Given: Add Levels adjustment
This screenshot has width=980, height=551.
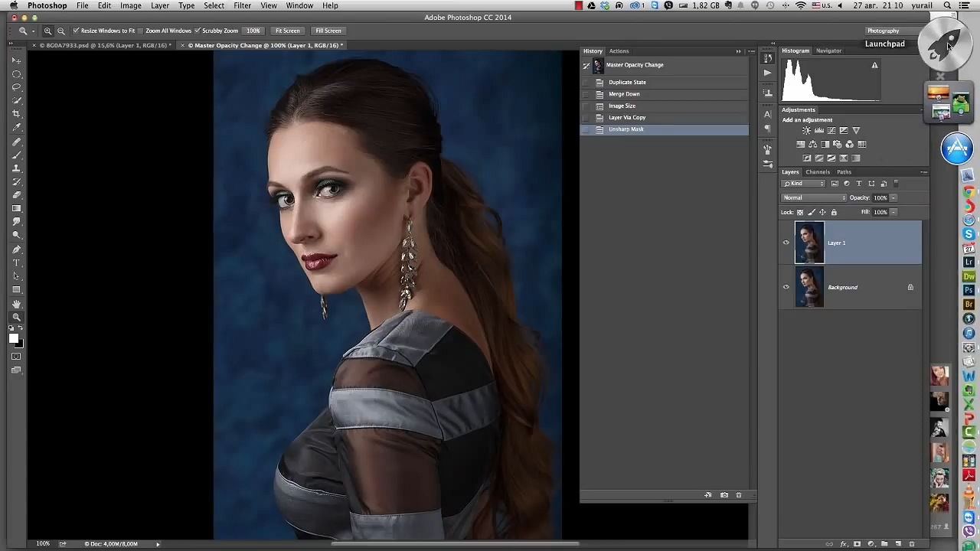Looking at the screenshot, I should (819, 131).
